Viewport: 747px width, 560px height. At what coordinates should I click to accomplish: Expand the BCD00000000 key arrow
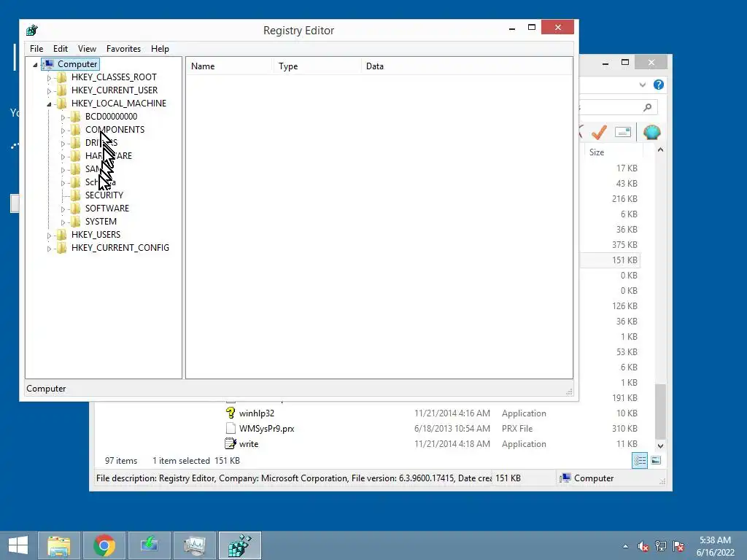pyautogui.click(x=63, y=117)
